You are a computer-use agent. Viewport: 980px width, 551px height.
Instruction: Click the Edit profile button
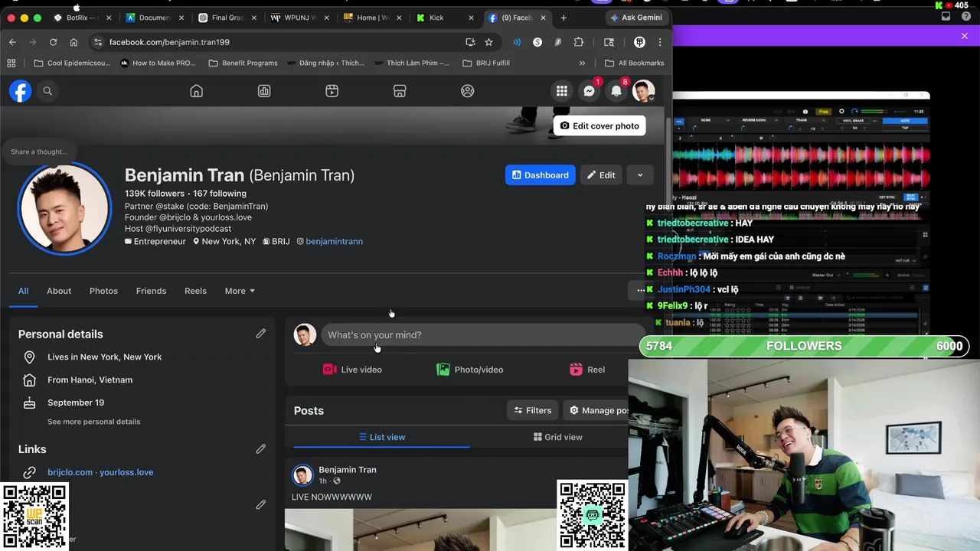[601, 174]
